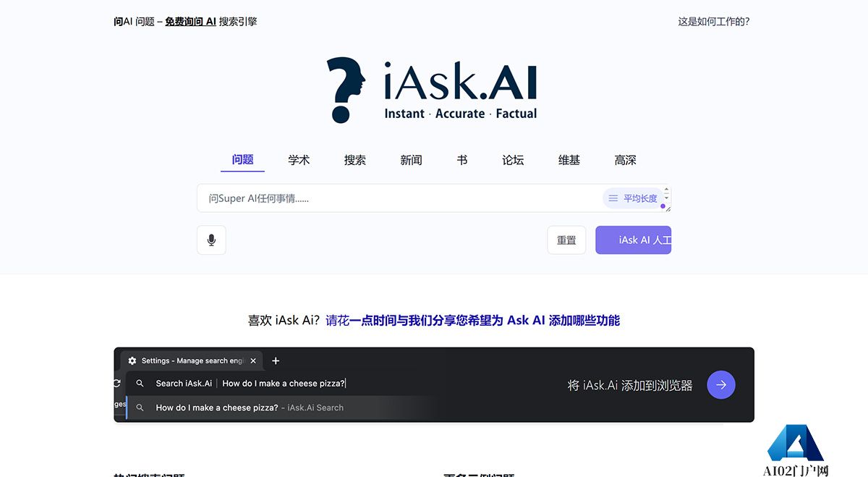Click the iAsk AI 人工 submit button
The height and width of the screenshot is (477, 868).
pyautogui.click(x=634, y=240)
